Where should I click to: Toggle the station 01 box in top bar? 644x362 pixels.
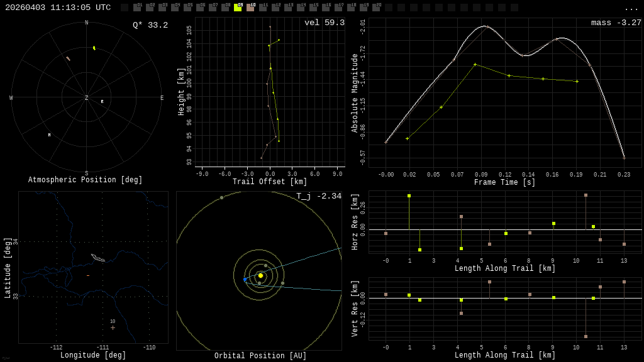click(137, 8)
